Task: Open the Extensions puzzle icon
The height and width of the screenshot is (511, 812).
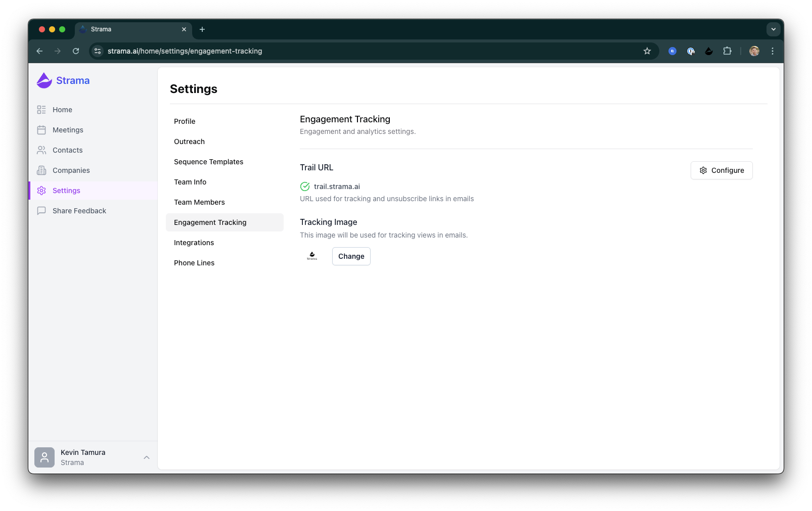Action: coord(727,51)
